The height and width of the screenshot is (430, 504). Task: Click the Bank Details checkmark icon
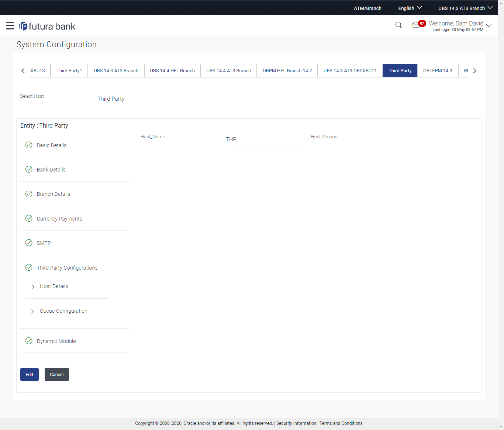coord(29,169)
